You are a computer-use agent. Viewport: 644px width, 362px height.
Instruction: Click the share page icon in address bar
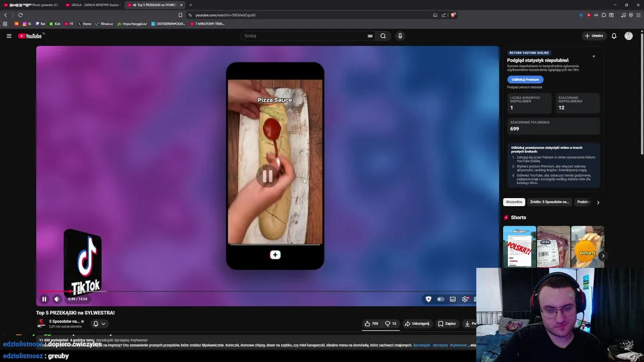tap(444, 15)
